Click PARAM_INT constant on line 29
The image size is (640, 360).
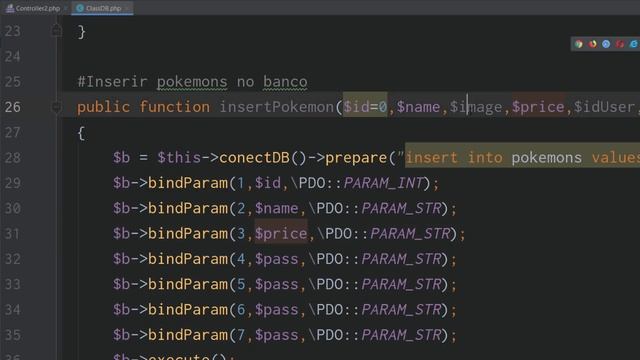pyautogui.click(x=383, y=183)
